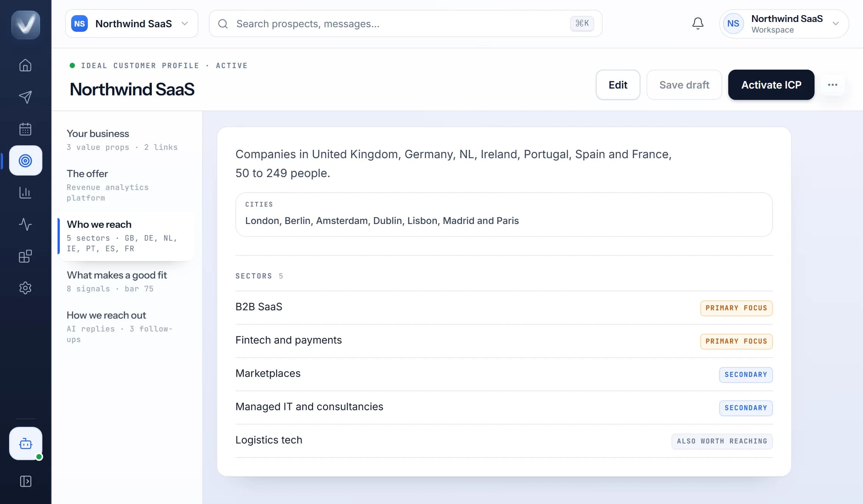Image resolution: width=863 pixels, height=504 pixels.
Task: Click Primary Focus badge for B2B SaaS
Action: (736, 308)
